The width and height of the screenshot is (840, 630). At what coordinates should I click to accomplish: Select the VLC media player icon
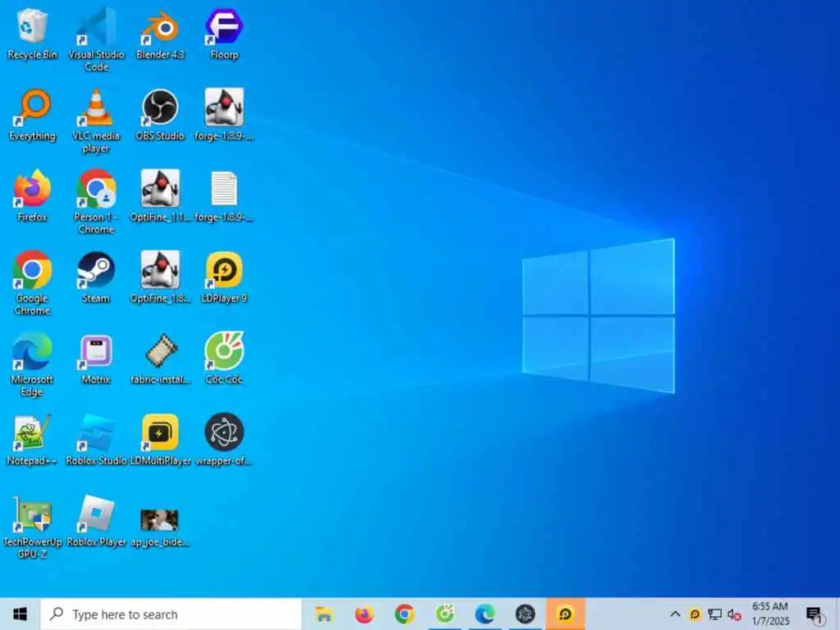97,121
